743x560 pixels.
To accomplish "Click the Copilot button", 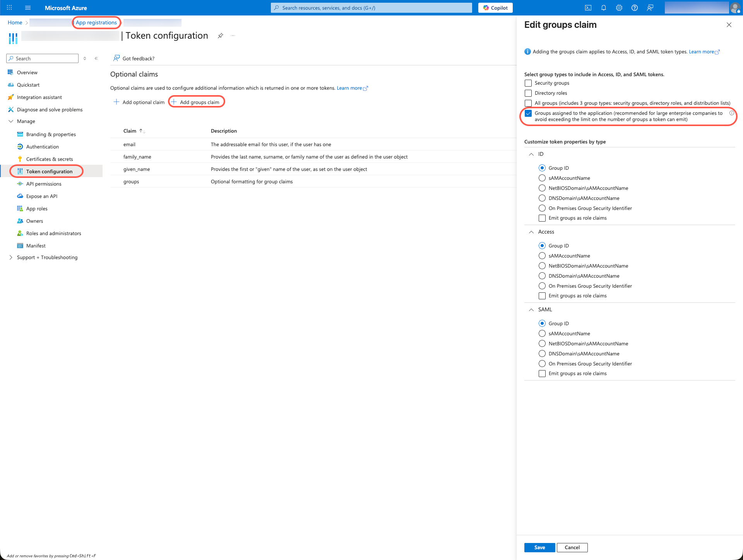I will pyautogui.click(x=495, y=8).
